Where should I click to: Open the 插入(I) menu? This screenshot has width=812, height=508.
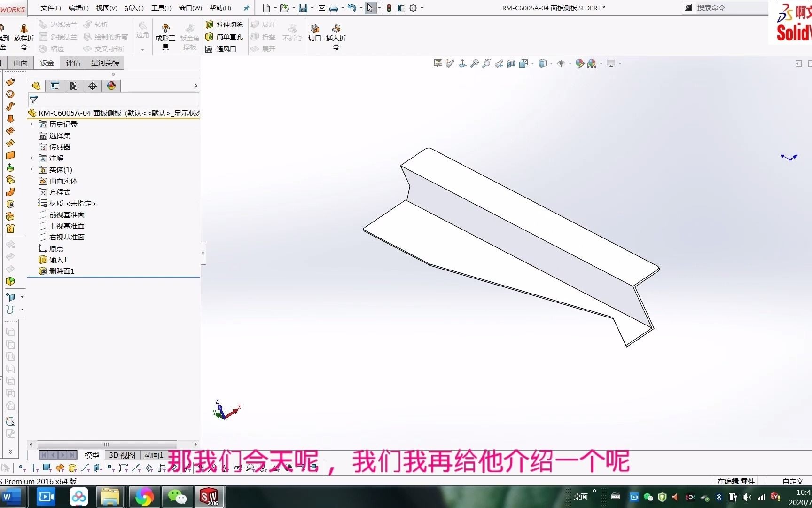(133, 8)
